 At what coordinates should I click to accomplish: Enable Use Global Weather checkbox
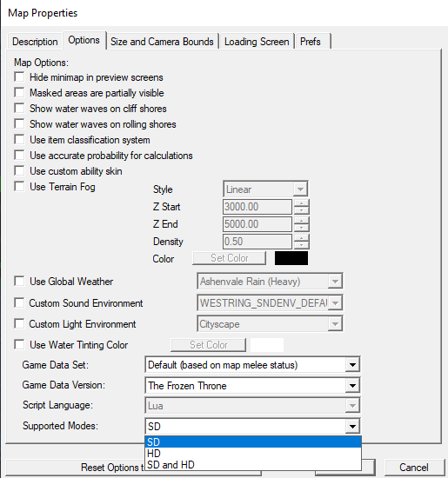(x=19, y=281)
